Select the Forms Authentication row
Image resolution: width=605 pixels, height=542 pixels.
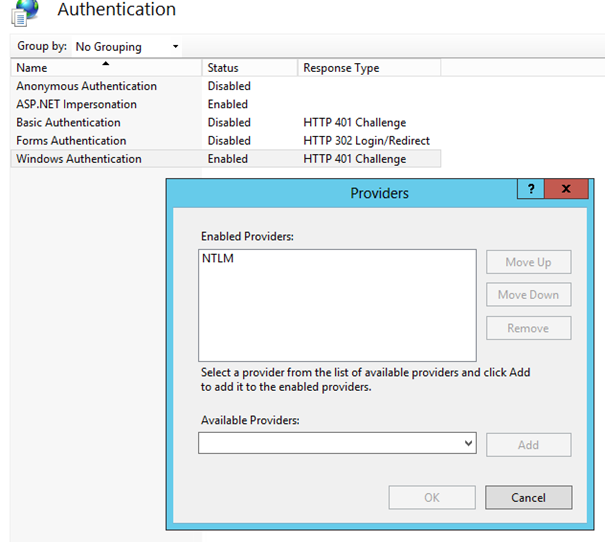coord(226,140)
